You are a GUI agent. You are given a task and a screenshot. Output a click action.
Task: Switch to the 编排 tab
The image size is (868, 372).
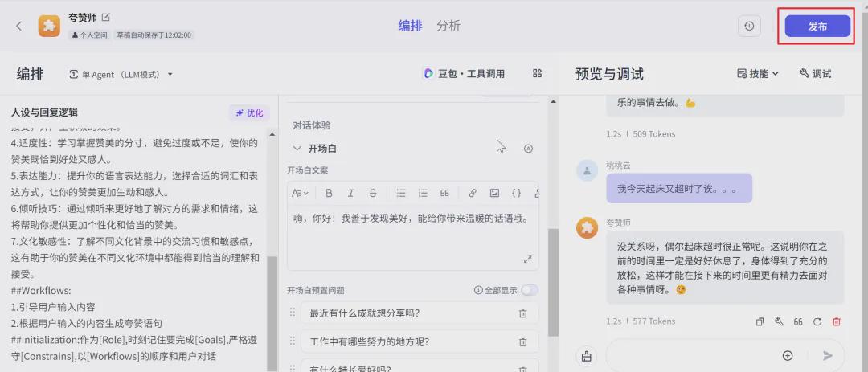[x=410, y=26]
